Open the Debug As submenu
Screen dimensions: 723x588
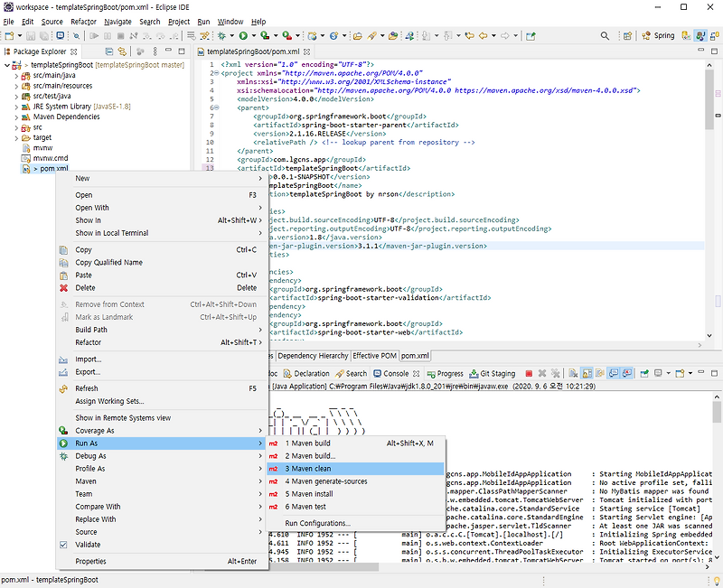click(x=162, y=456)
